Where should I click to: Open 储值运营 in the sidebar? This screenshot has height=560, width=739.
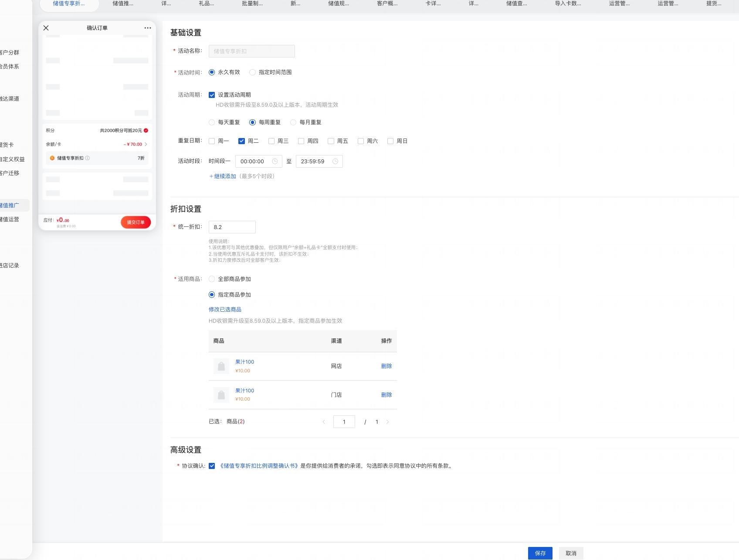coord(10,219)
